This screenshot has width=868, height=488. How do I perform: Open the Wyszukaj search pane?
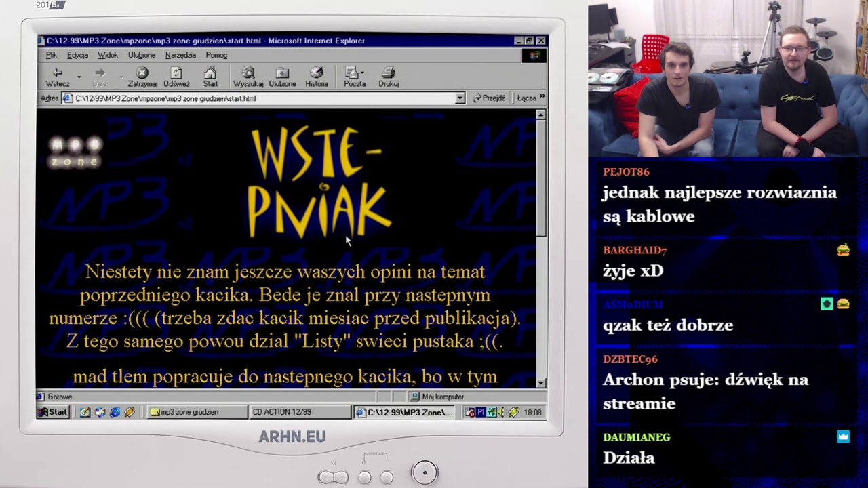coord(248,77)
